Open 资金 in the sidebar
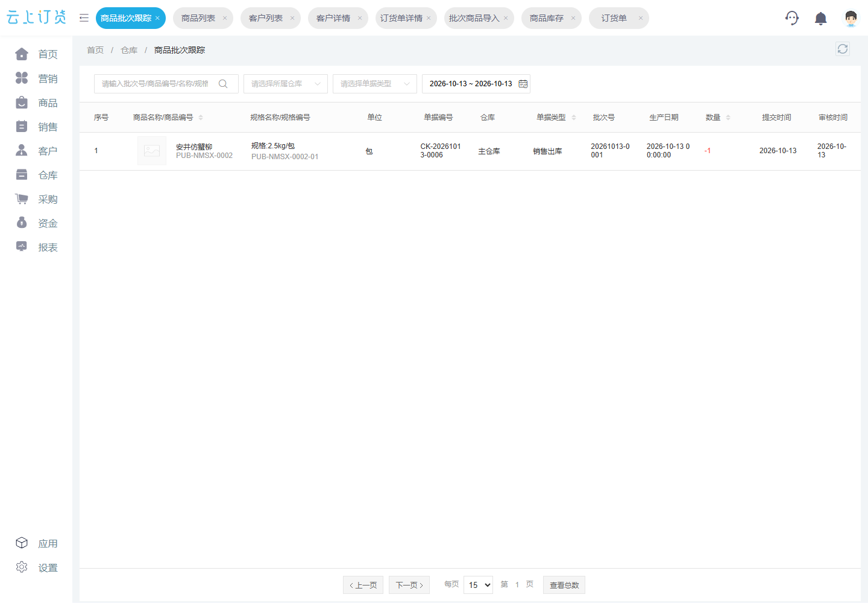This screenshot has height=603, width=868. (36, 223)
